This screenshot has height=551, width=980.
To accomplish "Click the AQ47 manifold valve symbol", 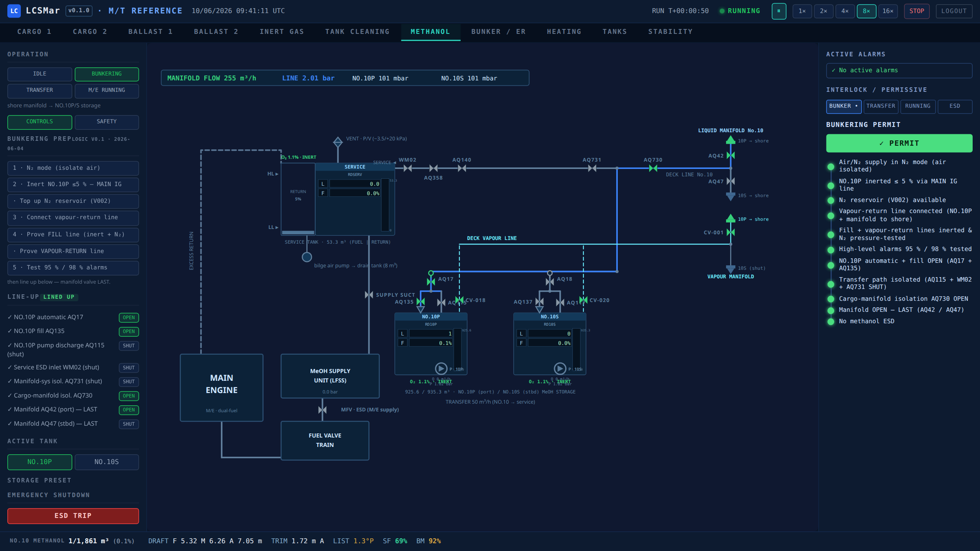I will point(731,181).
